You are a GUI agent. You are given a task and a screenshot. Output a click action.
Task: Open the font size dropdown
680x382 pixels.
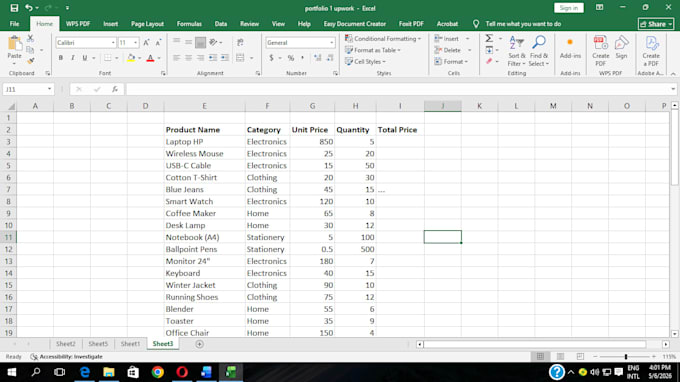[x=136, y=42]
